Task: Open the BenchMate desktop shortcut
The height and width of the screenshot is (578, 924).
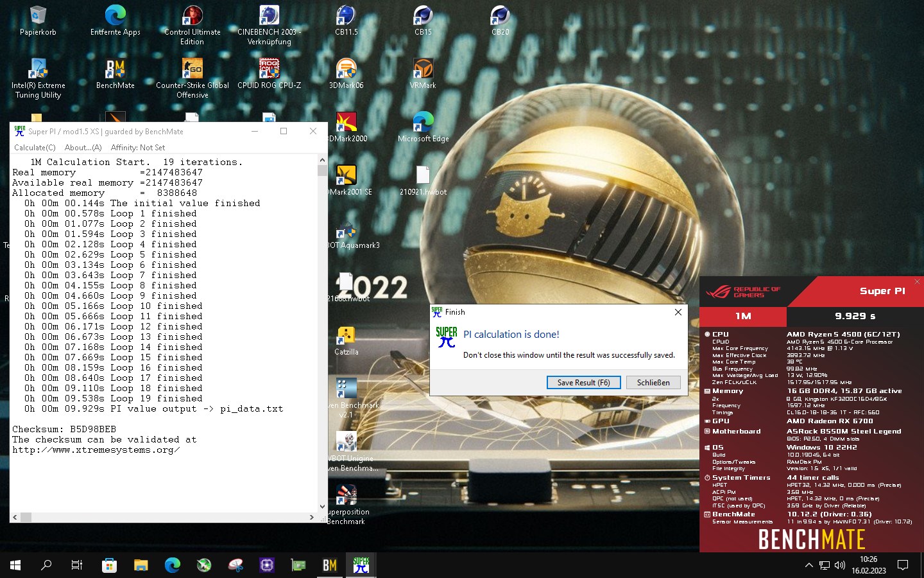Action: click(116, 74)
